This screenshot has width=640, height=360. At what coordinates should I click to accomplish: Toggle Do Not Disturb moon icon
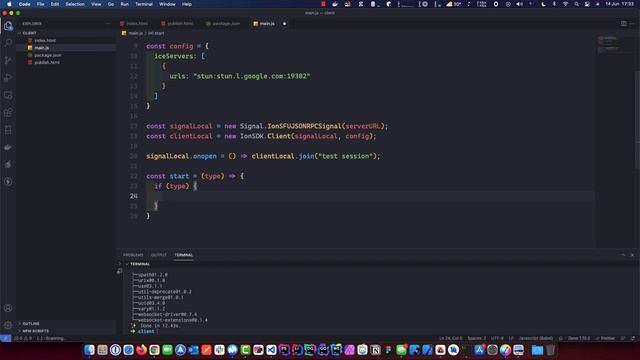(543, 4)
